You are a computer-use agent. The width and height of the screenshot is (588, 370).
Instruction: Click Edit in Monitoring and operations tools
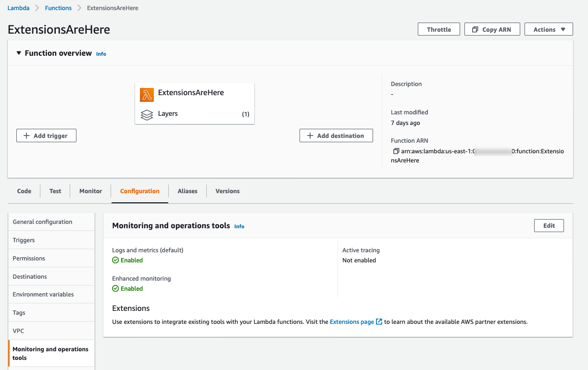point(549,225)
